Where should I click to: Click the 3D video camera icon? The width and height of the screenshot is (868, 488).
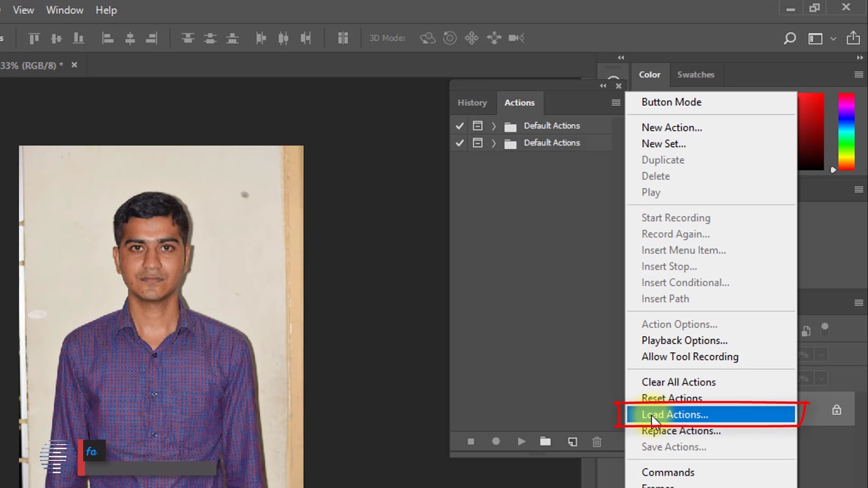point(516,38)
